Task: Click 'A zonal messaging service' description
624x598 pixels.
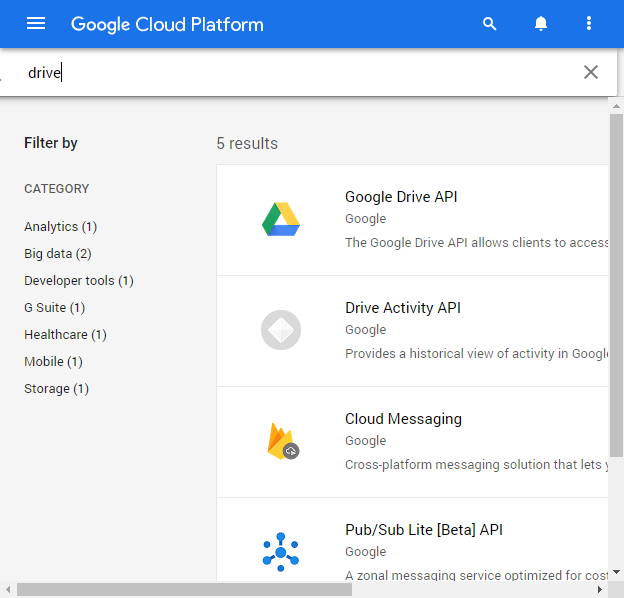Action: coord(476,575)
